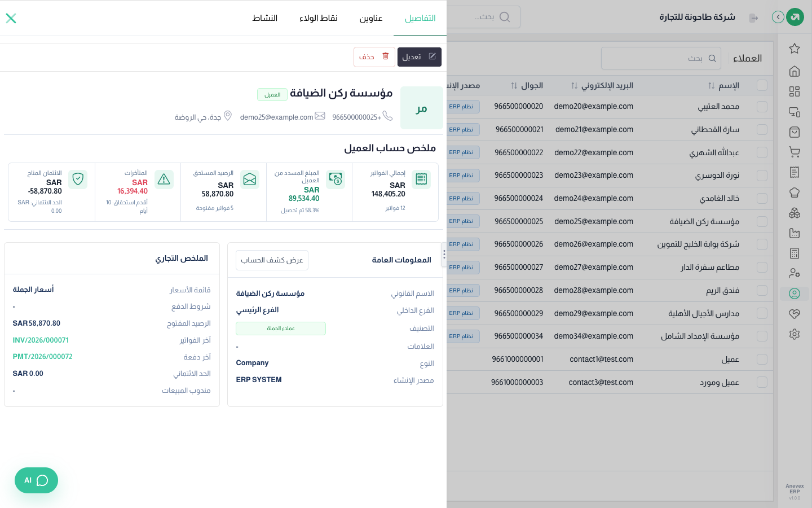Click the العميل badge next to name
The width and height of the screenshot is (812, 508).
point(272,94)
